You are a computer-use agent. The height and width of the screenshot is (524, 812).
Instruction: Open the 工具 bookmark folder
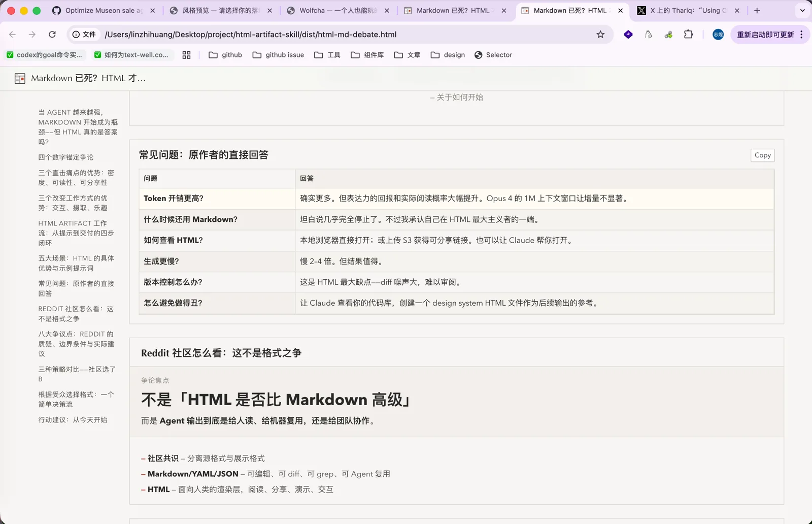tap(327, 55)
